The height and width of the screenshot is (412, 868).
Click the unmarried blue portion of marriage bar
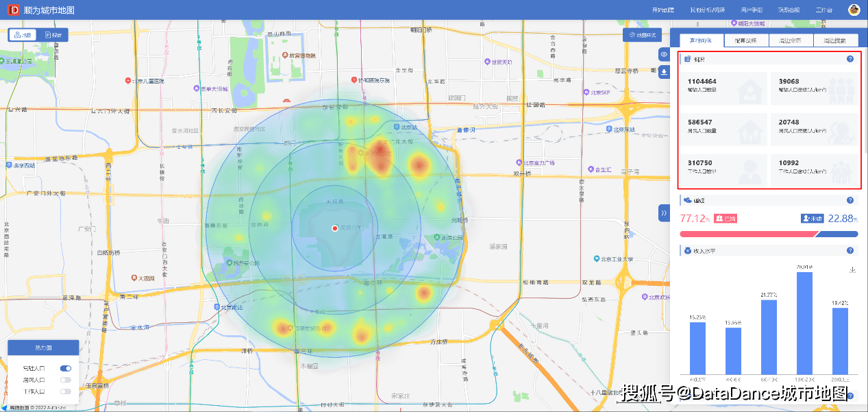pos(836,234)
